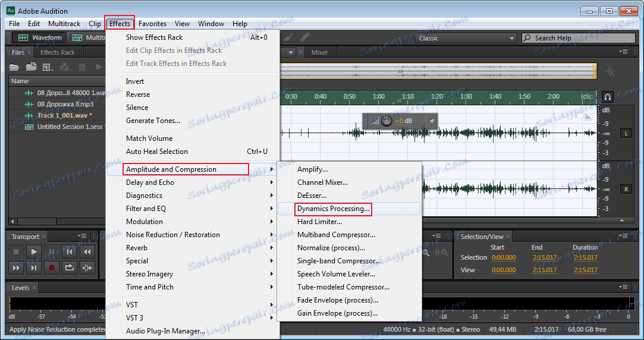Screen dimensions: 644x340
Task: Toggle the right channel R button
Action: coord(626,189)
